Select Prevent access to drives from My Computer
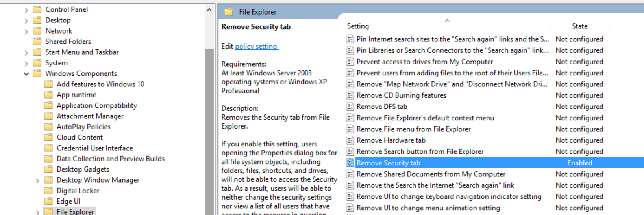The width and height of the screenshot is (644, 215). coord(424,62)
